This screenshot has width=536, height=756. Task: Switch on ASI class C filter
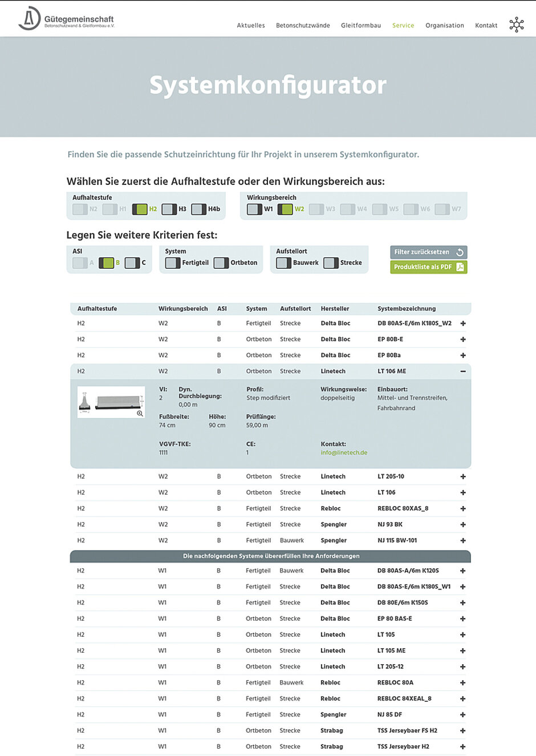point(132,263)
